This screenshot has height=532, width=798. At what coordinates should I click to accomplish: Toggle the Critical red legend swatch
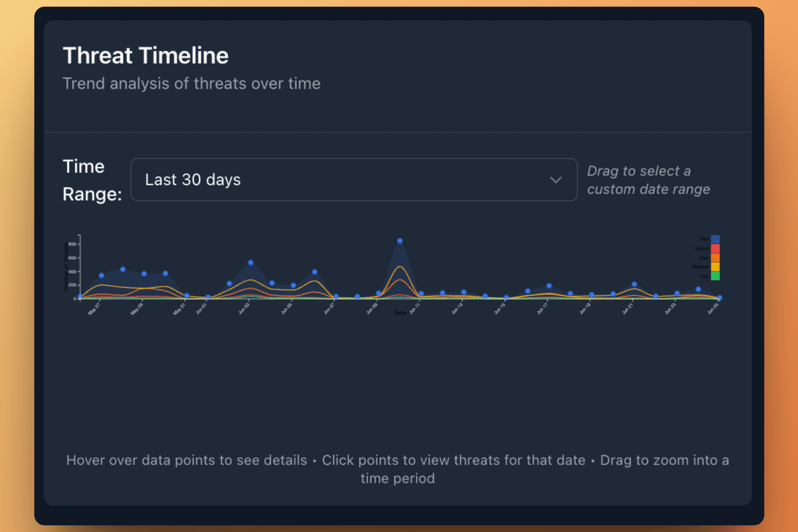tap(715, 248)
